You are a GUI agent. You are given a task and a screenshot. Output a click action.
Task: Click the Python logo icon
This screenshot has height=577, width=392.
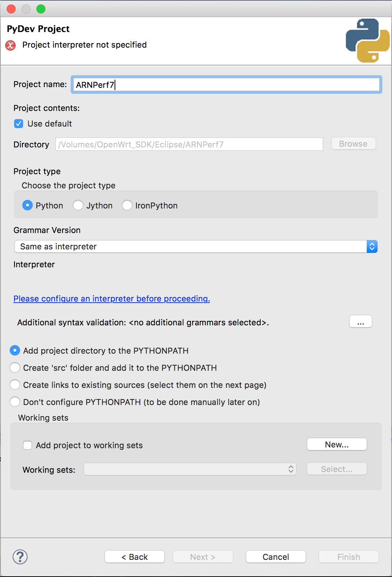point(367,41)
